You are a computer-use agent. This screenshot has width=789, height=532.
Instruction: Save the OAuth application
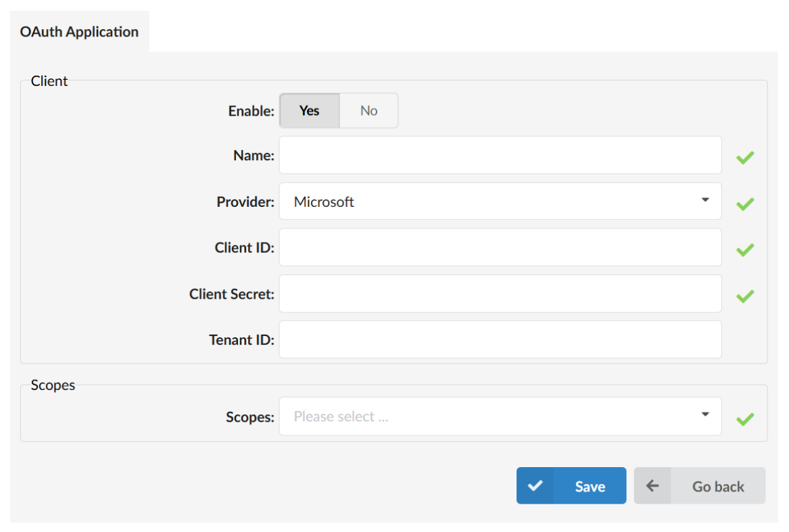coord(571,486)
